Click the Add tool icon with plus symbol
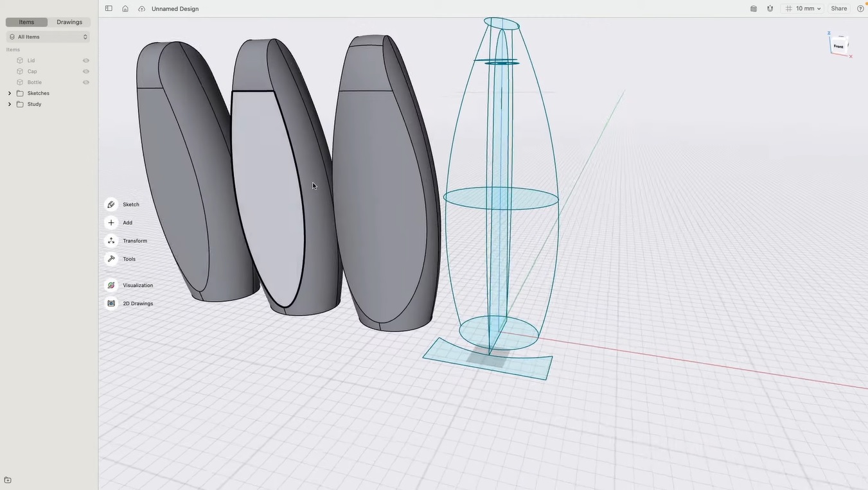 112,222
